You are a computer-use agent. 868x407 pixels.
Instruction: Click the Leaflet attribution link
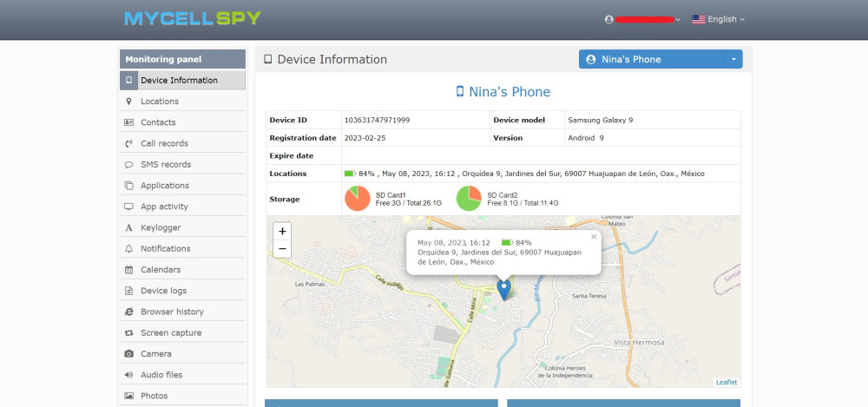(727, 382)
